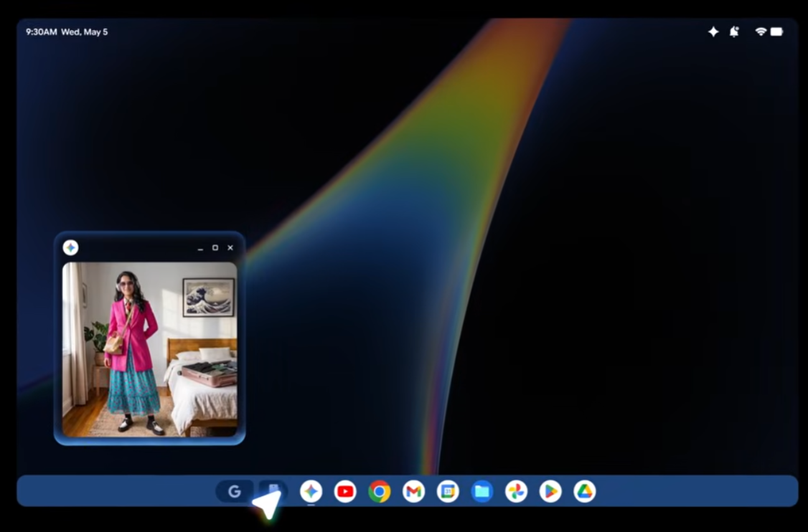Open the Gemini sparkle in status bar
Viewport: 808px width, 532px height.
pyautogui.click(x=713, y=32)
